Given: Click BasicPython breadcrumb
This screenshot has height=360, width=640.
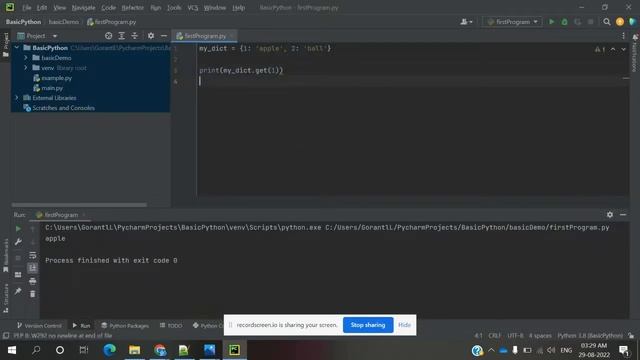Looking at the screenshot, I should click(23, 22).
